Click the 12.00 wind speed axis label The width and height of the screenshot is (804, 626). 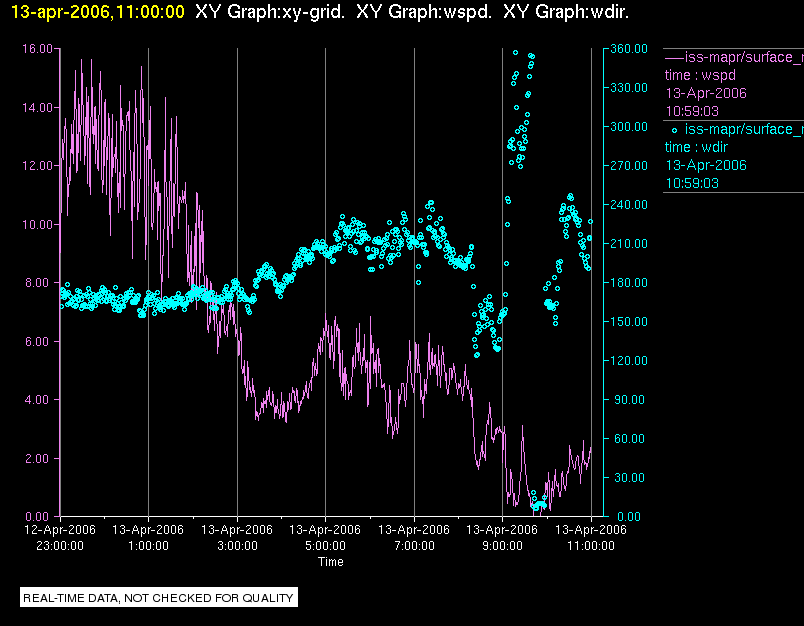point(37,166)
